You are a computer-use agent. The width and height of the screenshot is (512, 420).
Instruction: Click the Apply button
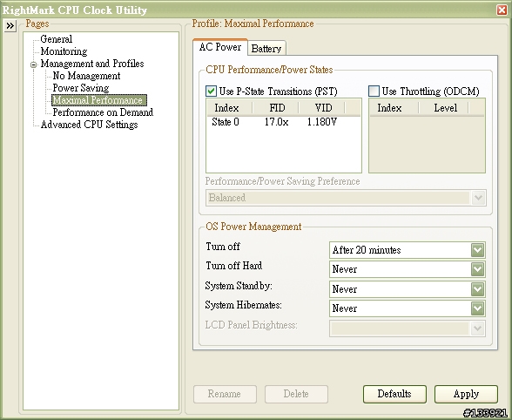[466, 394]
